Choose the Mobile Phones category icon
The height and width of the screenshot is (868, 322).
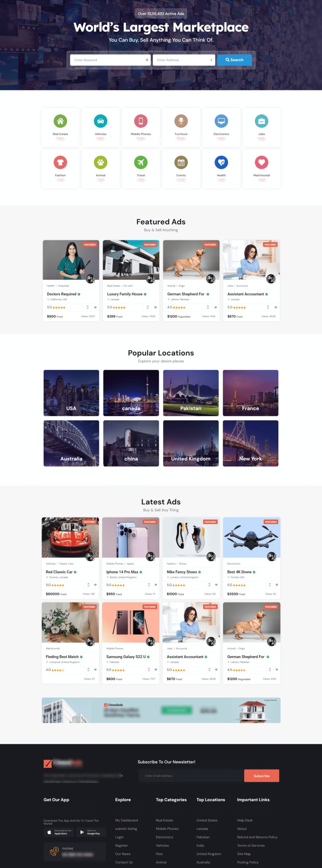click(x=141, y=121)
